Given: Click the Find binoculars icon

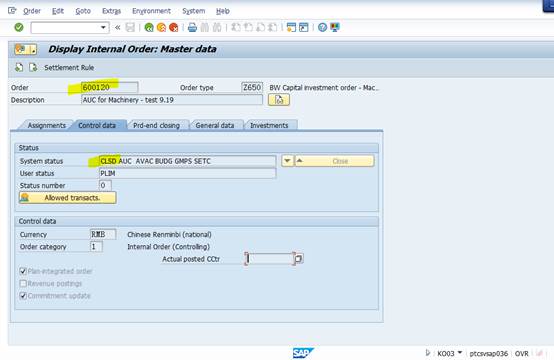Looking at the screenshot, I should [205, 27].
